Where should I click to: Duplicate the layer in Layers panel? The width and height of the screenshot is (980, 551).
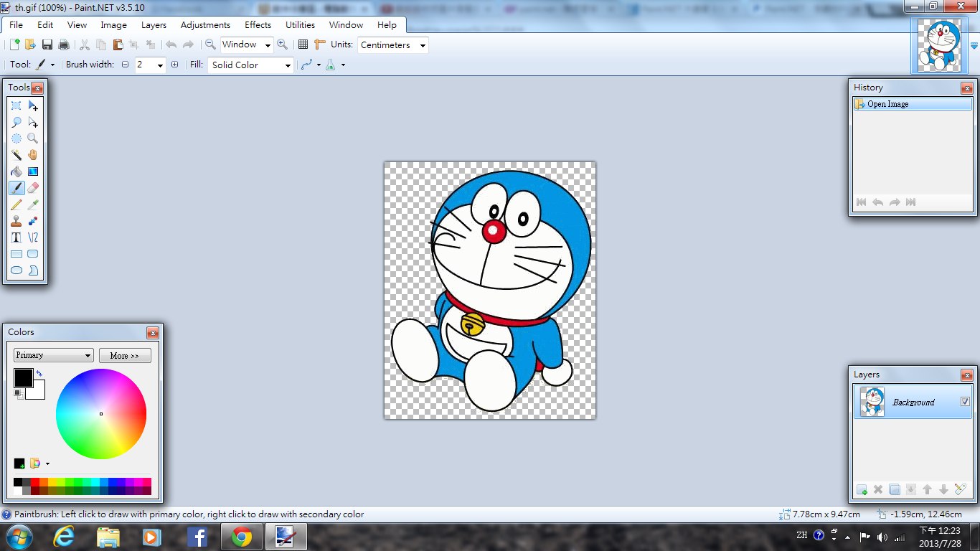[x=895, y=489]
